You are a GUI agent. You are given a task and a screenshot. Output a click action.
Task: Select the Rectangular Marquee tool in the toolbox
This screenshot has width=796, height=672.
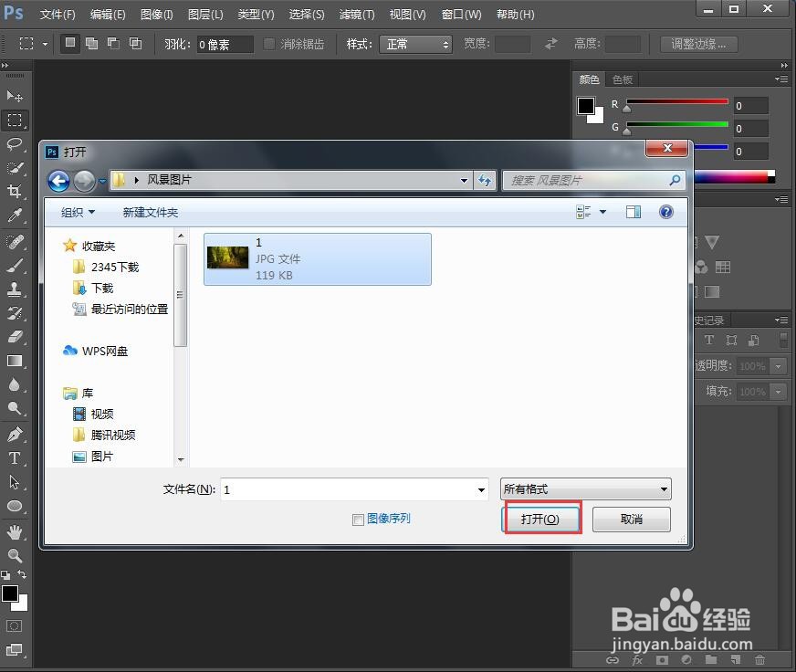15,121
